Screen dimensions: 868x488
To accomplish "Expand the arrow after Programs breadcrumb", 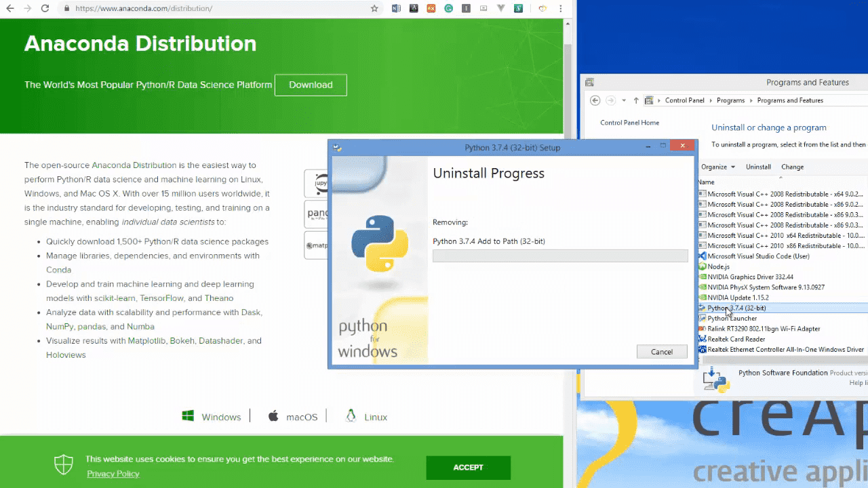I will tap(751, 100).
